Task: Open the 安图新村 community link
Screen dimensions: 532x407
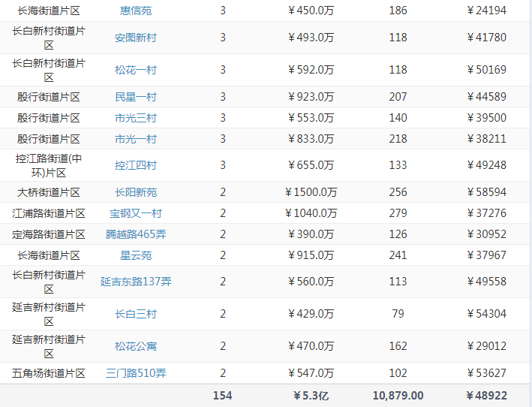Action: click(136, 38)
